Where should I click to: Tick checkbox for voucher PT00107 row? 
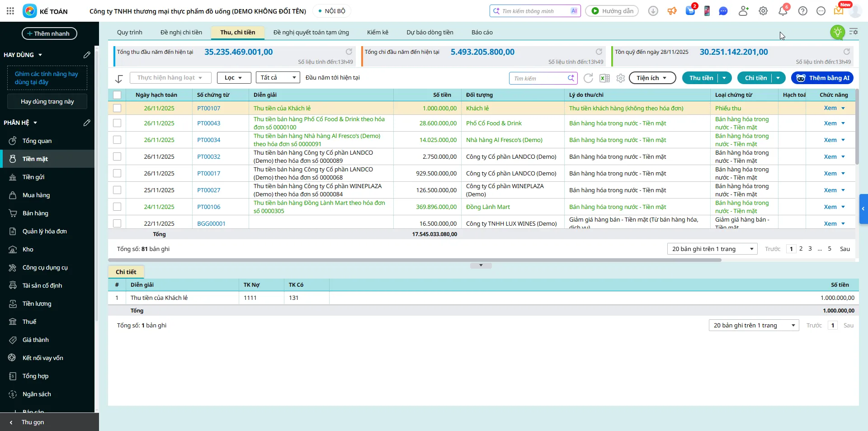[117, 109]
